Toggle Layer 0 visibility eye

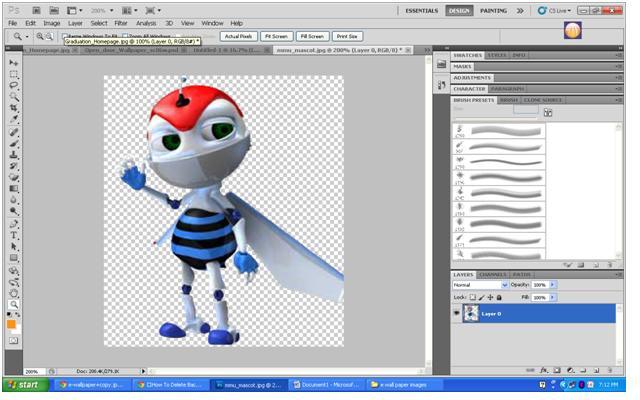pos(456,313)
